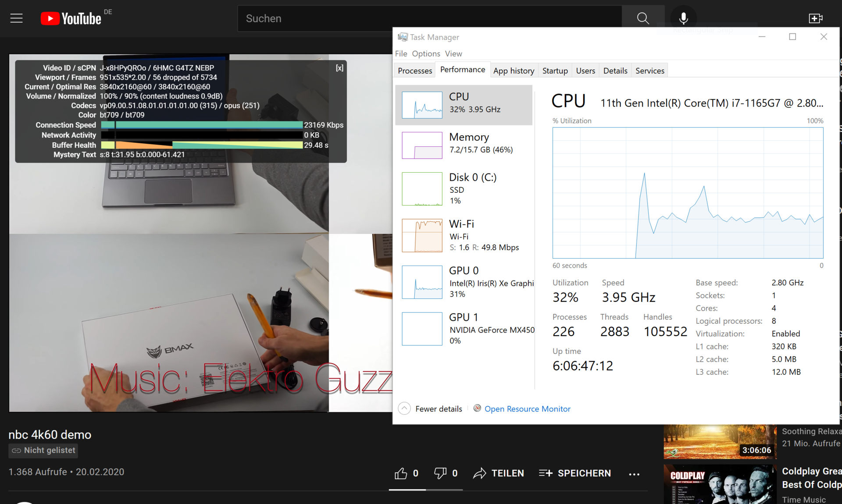Image resolution: width=842 pixels, height=504 pixels.
Task: Click the 32% Utilization value
Action: tap(565, 297)
